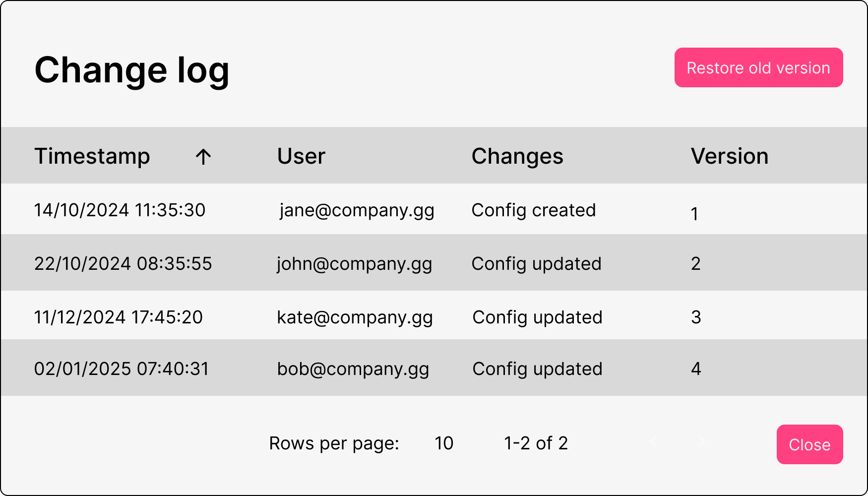Click the Changes column header
Image resolution: width=868 pixels, height=496 pixels.
(x=517, y=156)
